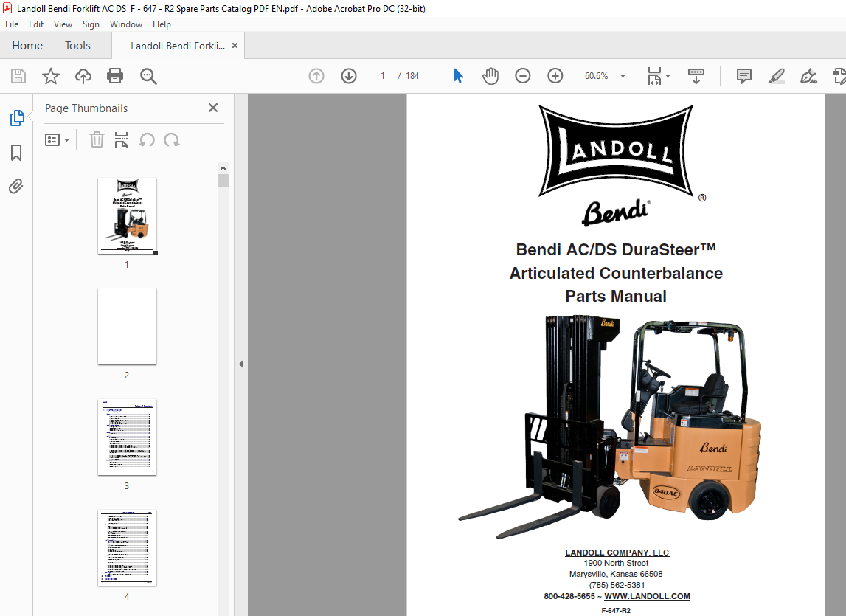Close the Landoll Bendi document tab
The width and height of the screenshot is (846, 616).
click(235, 45)
